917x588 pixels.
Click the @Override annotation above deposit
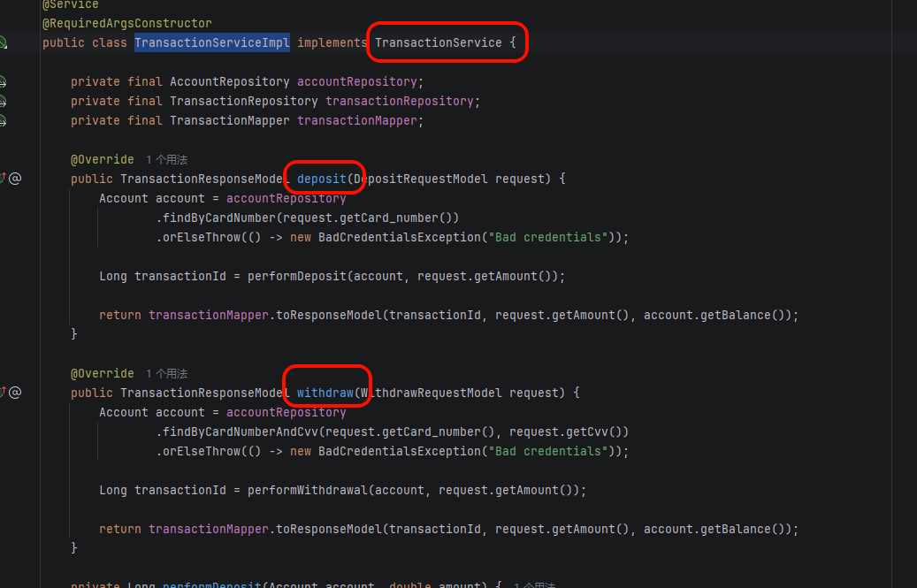coord(103,159)
